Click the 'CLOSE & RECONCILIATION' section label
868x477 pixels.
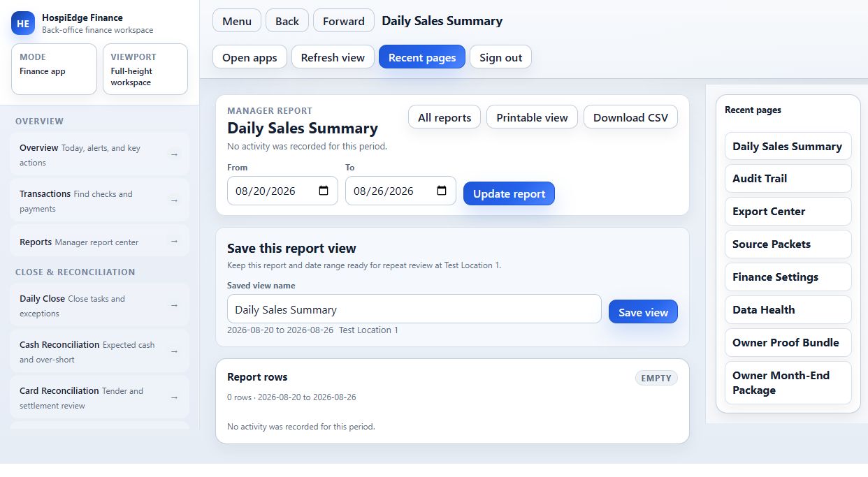point(75,272)
